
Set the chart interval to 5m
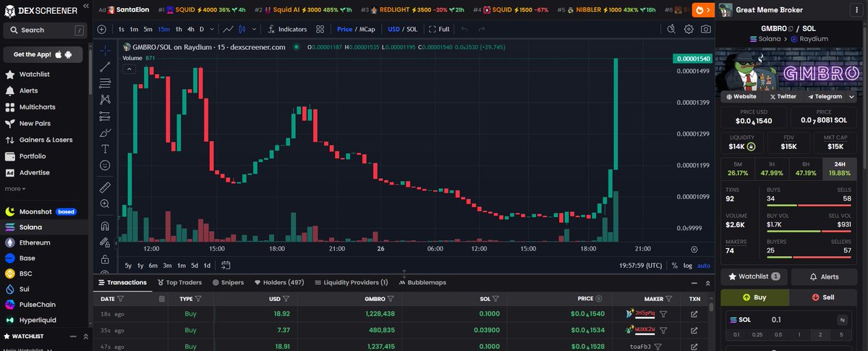point(148,29)
